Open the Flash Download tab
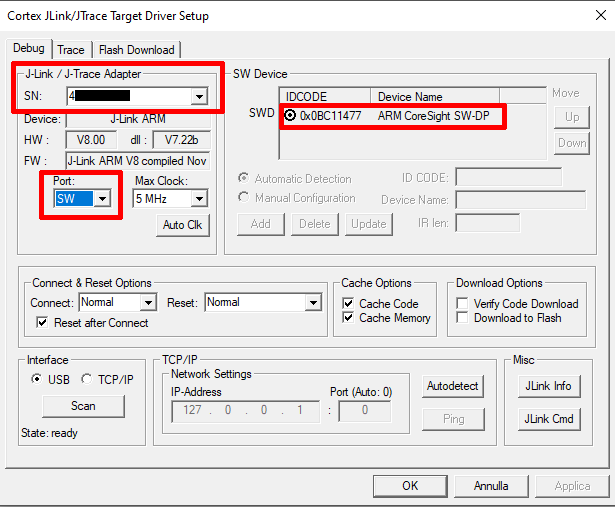 135,50
